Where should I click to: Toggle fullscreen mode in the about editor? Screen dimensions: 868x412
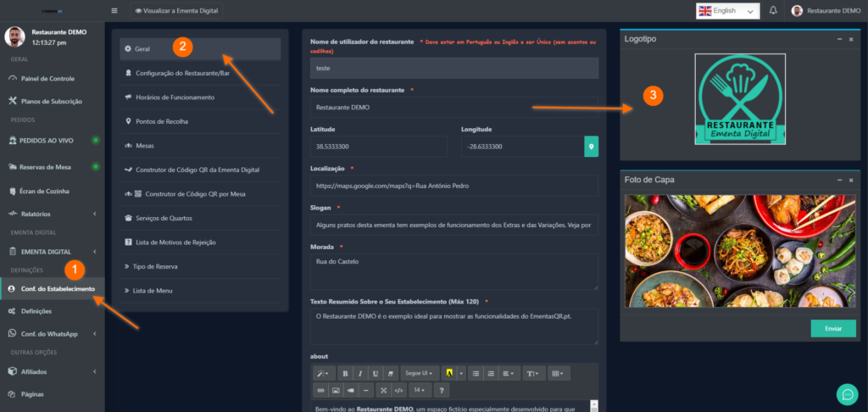click(x=383, y=390)
